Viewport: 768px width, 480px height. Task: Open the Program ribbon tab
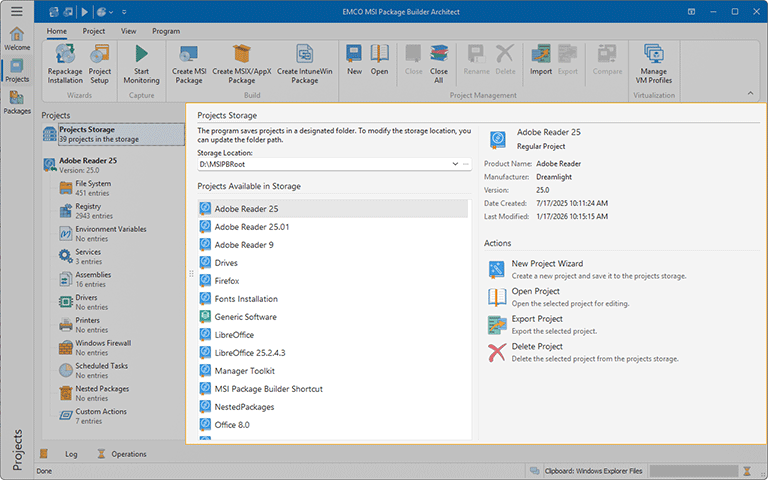pyautogui.click(x=166, y=31)
